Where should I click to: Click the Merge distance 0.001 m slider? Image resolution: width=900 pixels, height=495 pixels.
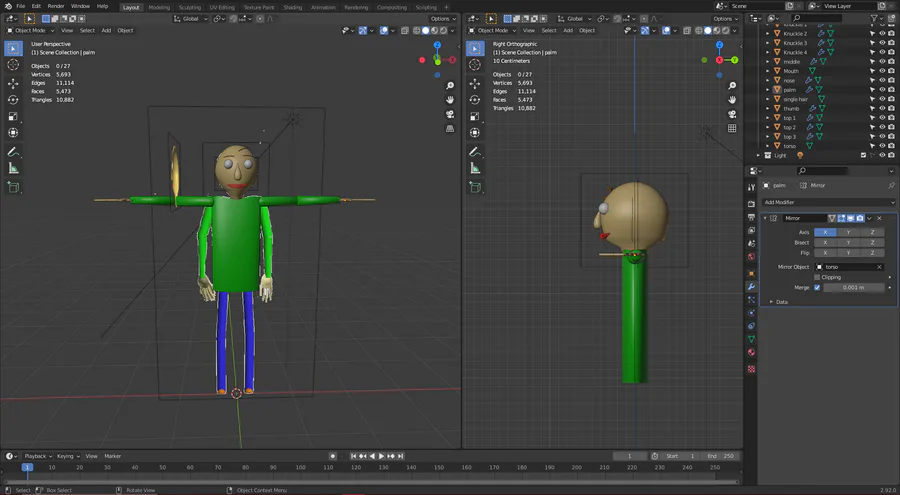click(855, 288)
